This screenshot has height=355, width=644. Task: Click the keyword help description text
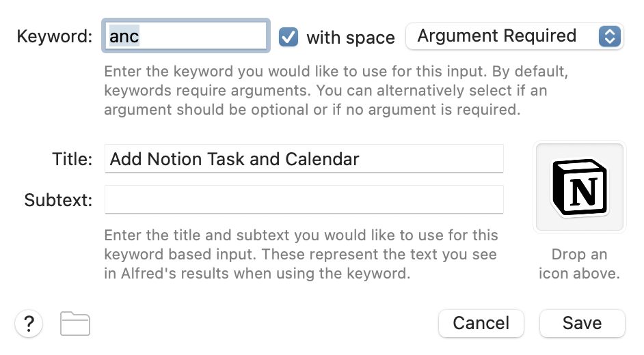point(336,91)
